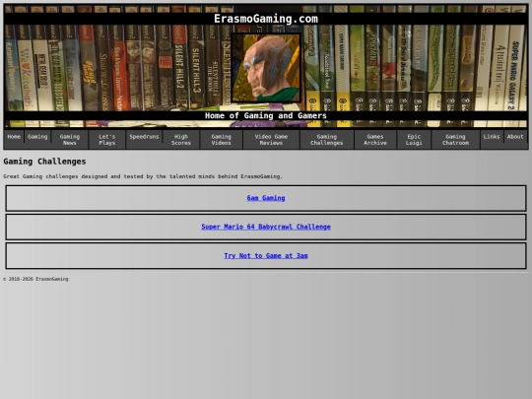
Task: Go to Video Game Reviews
Action: 272,140
